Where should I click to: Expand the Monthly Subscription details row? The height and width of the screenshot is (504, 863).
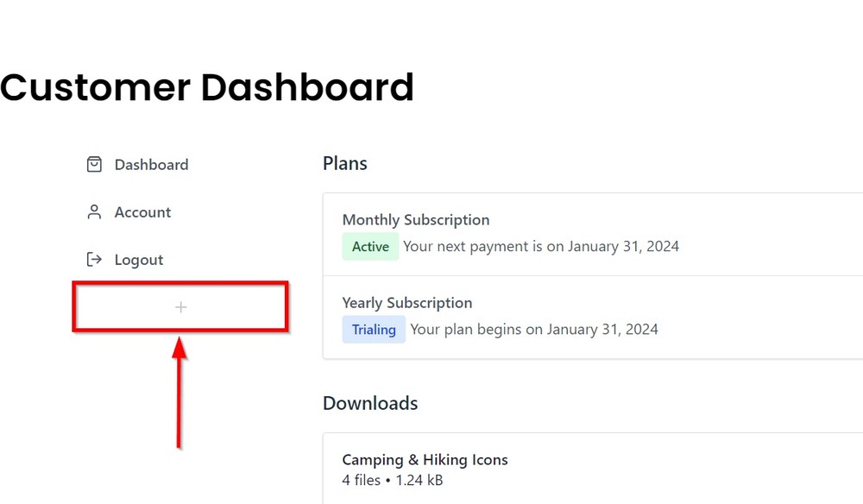click(x=518, y=233)
